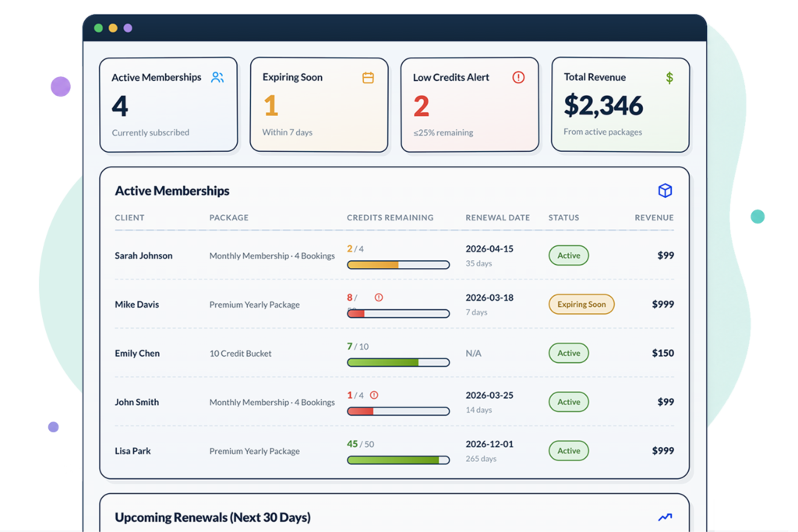Click the Active status badge for Sarah Johnson
The width and height of the screenshot is (798, 532).
[568, 255]
